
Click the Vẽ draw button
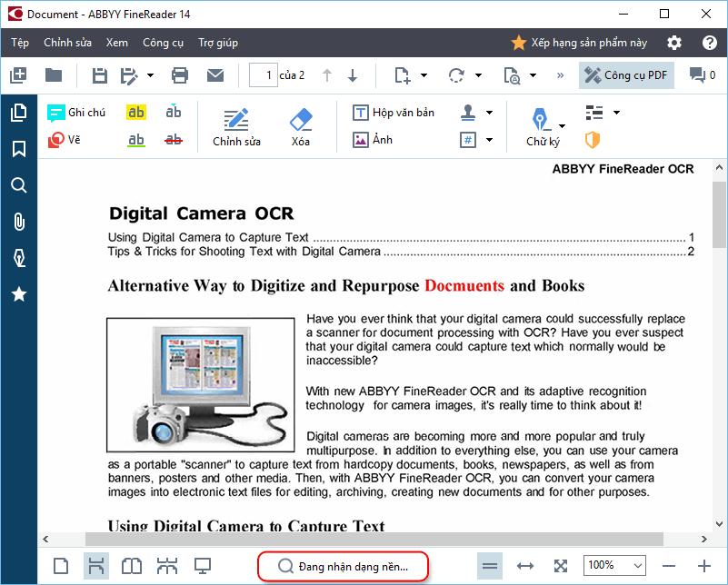click(64, 140)
